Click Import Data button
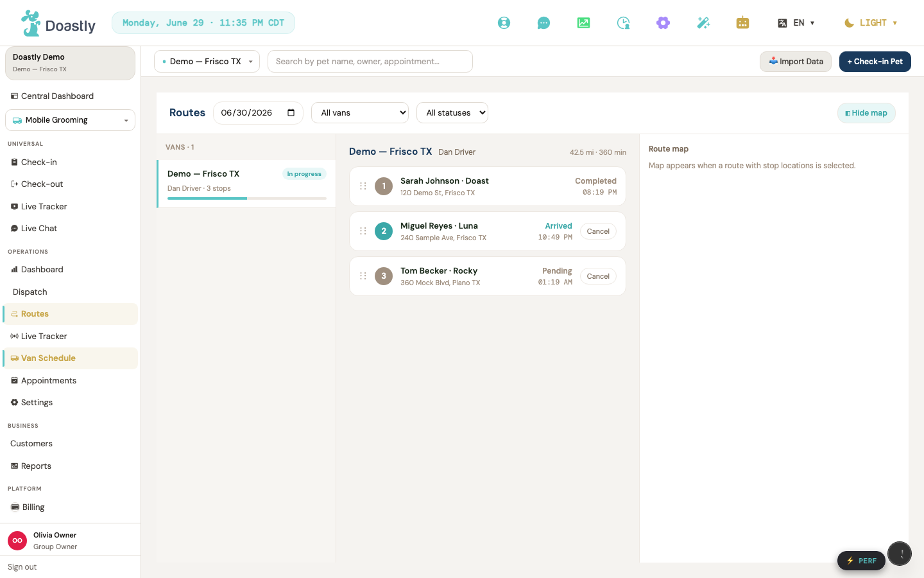This screenshot has width=924, height=578. [796, 62]
